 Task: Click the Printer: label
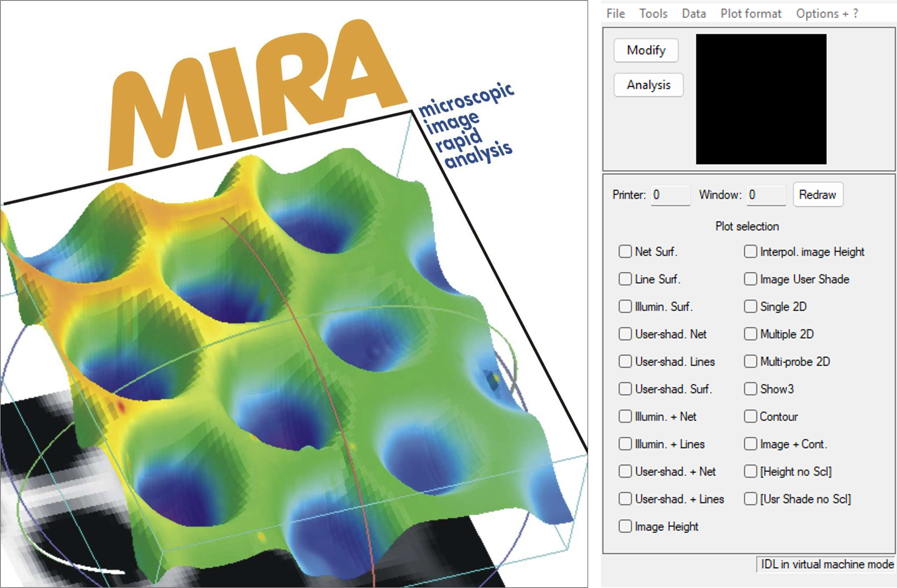(629, 195)
